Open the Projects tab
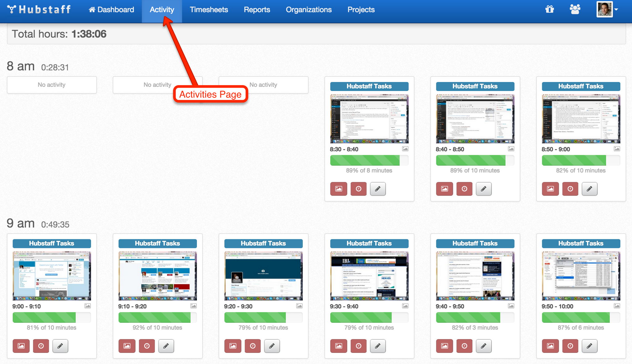The height and width of the screenshot is (364, 632). [361, 10]
